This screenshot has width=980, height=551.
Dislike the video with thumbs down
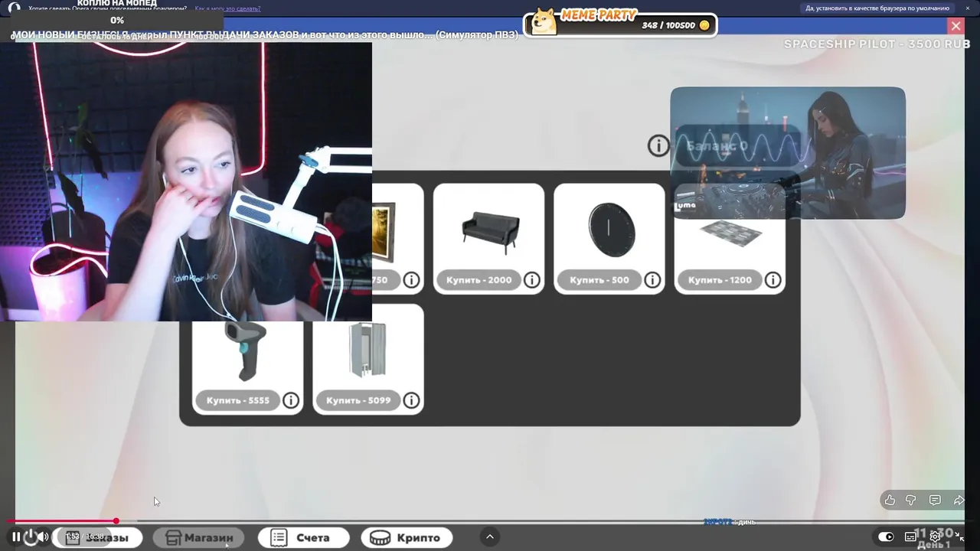911,500
